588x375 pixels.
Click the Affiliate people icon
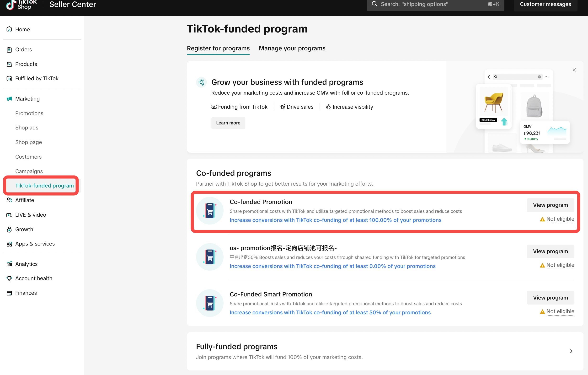pos(9,200)
